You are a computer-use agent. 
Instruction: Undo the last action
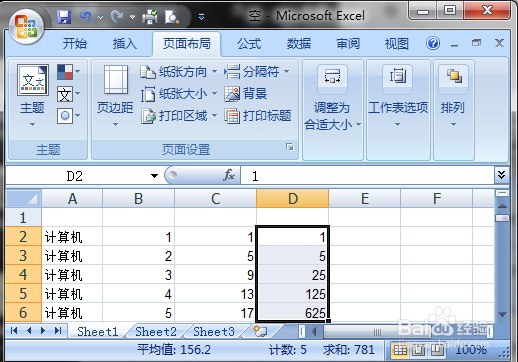(86, 16)
